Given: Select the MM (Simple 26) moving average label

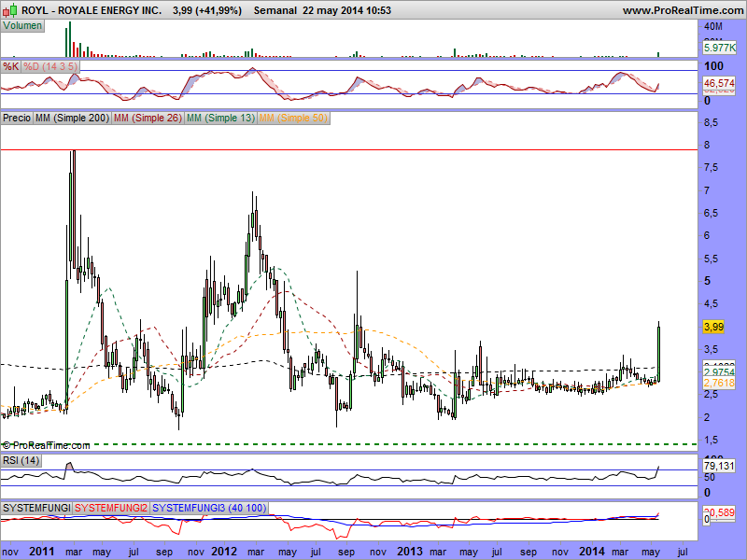Looking at the screenshot, I should (x=148, y=118).
